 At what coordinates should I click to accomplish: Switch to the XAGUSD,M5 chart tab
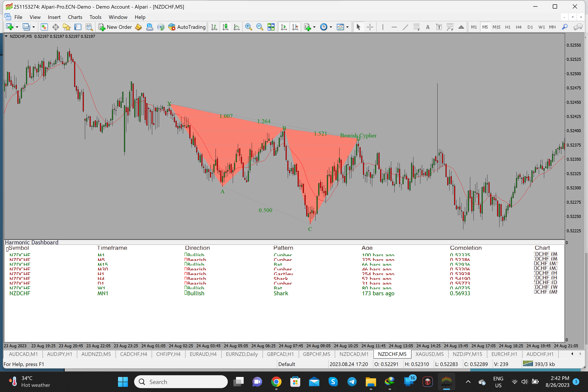tap(429, 354)
